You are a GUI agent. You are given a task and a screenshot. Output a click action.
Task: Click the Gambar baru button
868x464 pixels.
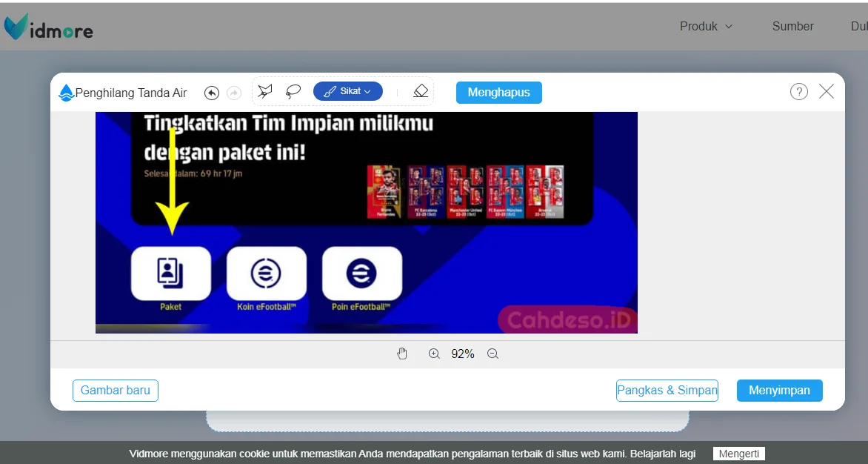(115, 391)
